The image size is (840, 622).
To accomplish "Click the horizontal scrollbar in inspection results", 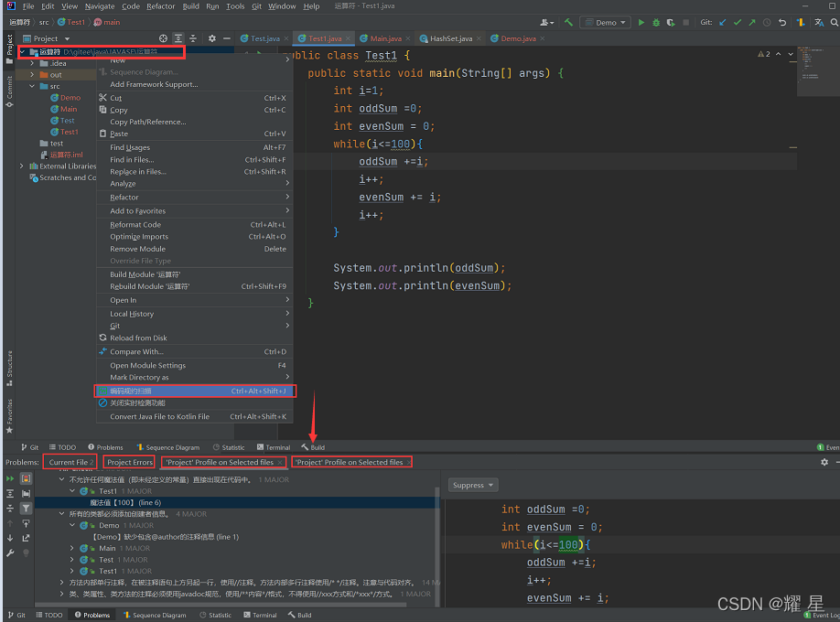I will (x=221, y=605).
